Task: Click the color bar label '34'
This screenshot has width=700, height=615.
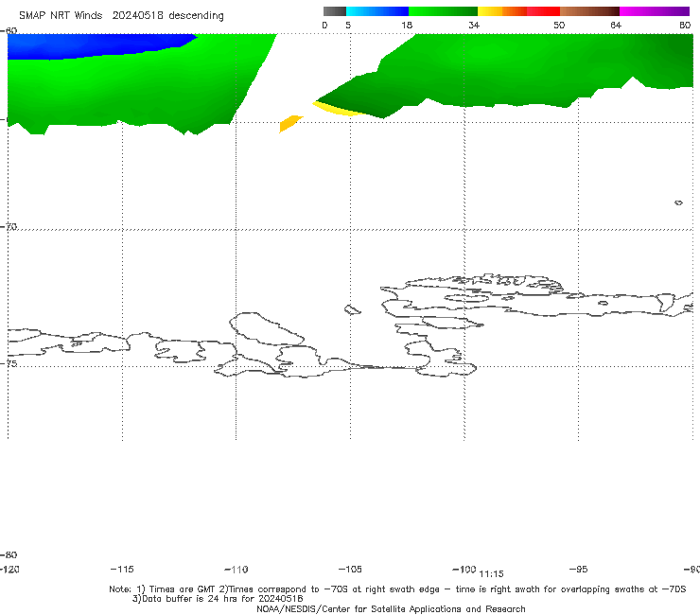Action: coord(474,25)
